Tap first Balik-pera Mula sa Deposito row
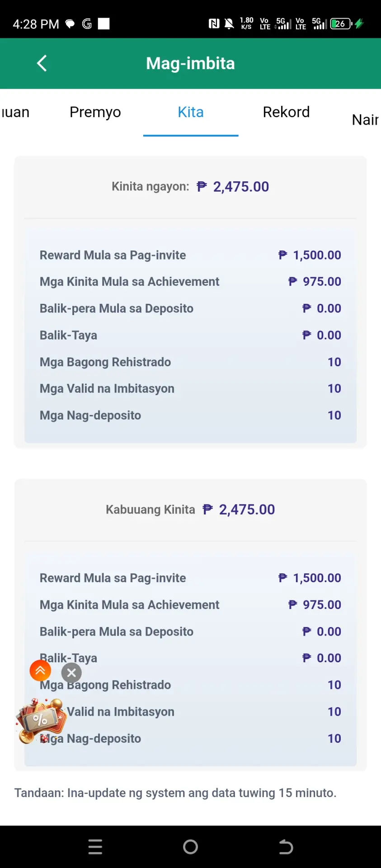Viewport: 381px width, 868px height. tap(190, 308)
